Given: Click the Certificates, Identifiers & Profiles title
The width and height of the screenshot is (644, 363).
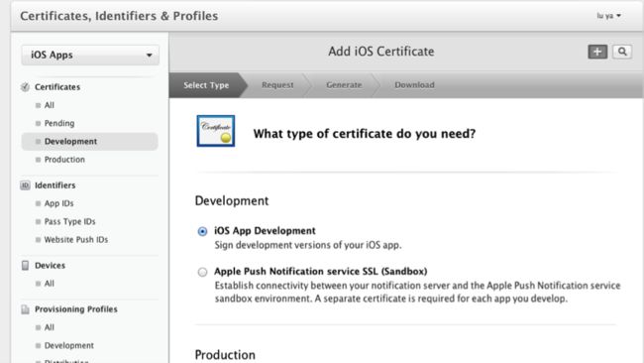Looking at the screenshot, I should (119, 16).
